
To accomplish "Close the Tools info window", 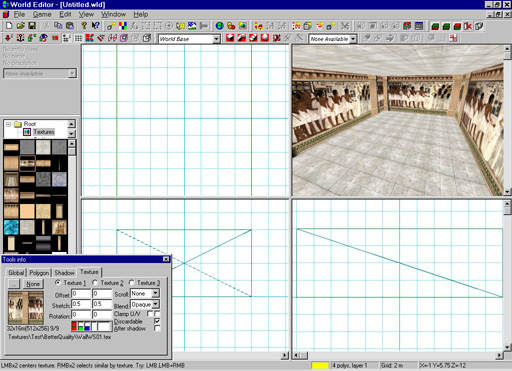I will point(166,259).
